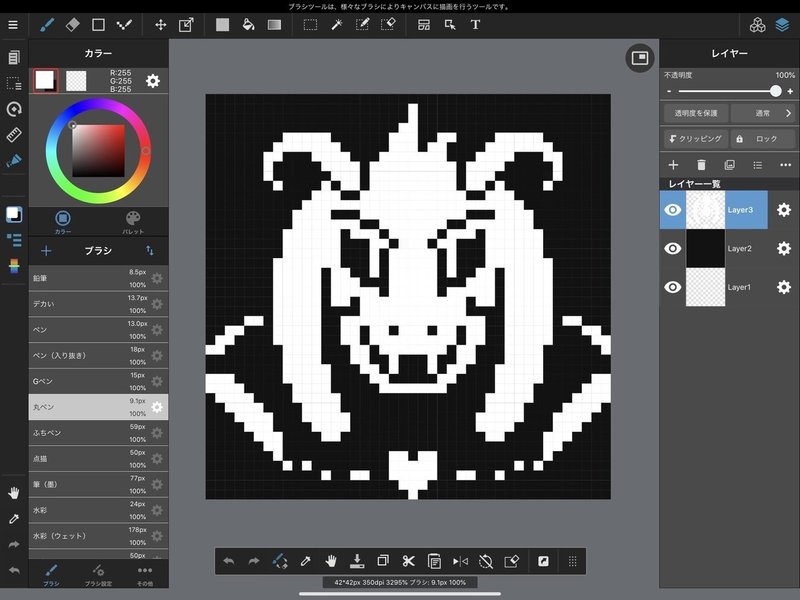Open blend mode 通常 dropdown
Screen dimensions: 800x600
click(x=763, y=113)
